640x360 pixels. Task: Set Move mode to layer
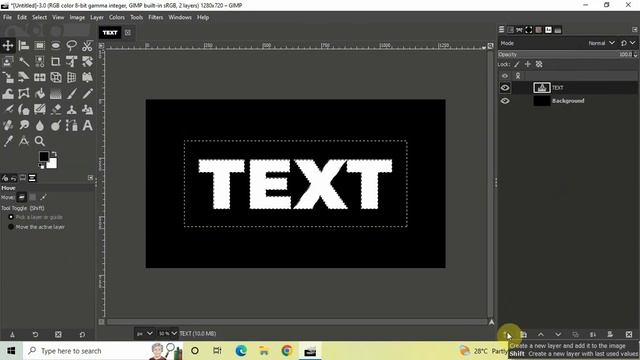pyautogui.click(x=22, y=198)
